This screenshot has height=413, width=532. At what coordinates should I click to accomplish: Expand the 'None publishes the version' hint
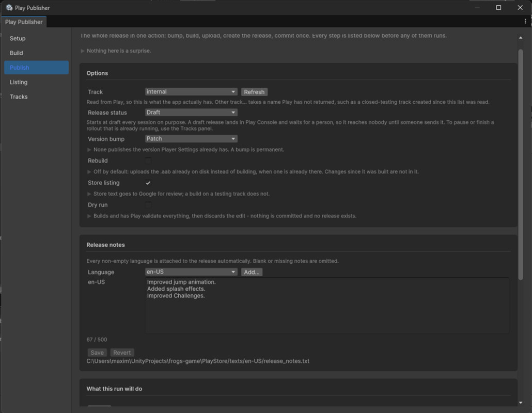click(89, 150)
